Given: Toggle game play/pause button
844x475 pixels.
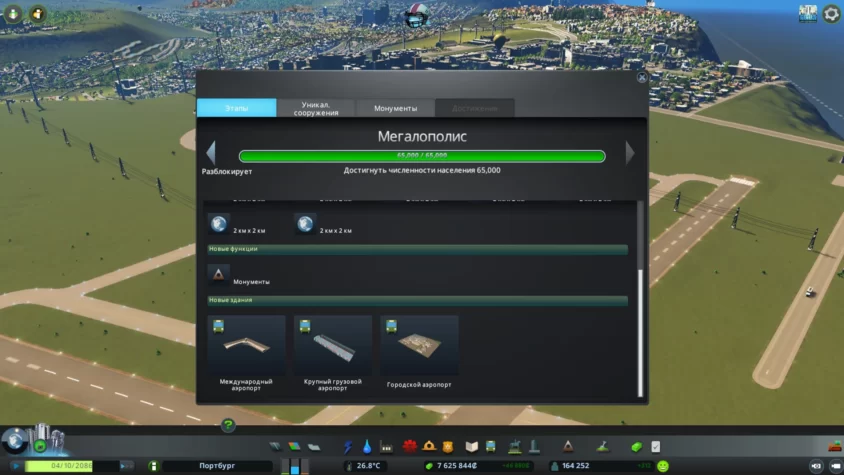Looking at the screenshot, I should tap(16, 466).
